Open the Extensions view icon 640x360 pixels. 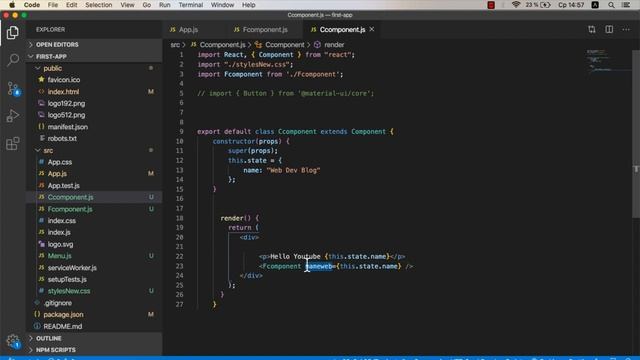(x=13, y=144)
